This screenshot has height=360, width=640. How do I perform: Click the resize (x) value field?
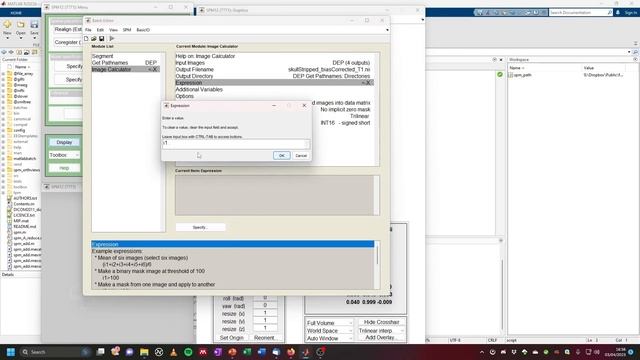click(x=265, y=313)
